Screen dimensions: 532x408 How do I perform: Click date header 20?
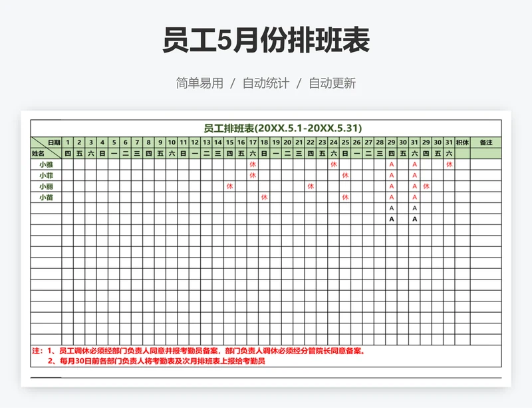tap(287, 142)
